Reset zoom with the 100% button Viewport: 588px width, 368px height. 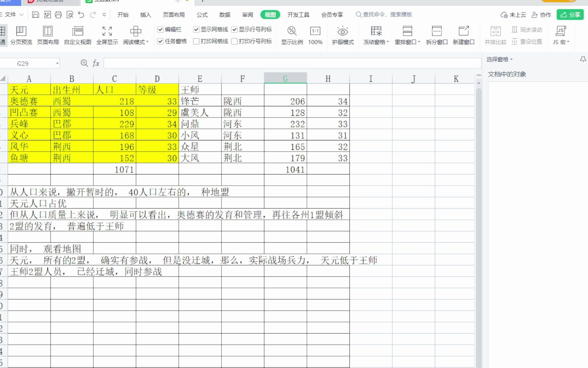(x=315, y=35)
